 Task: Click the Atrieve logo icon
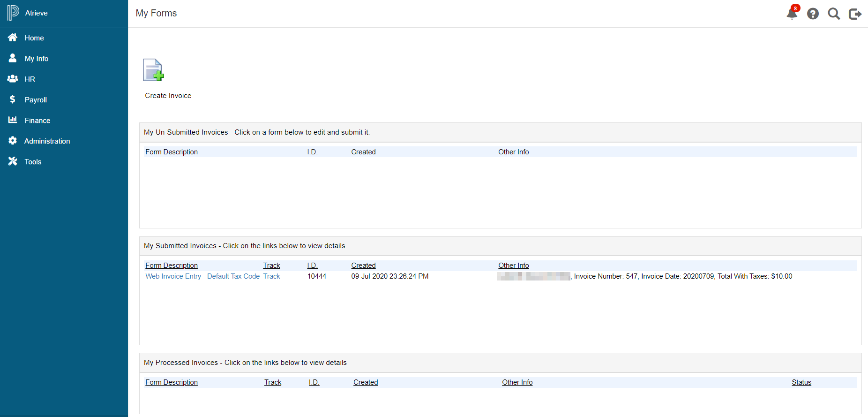[x=13, y=13]
